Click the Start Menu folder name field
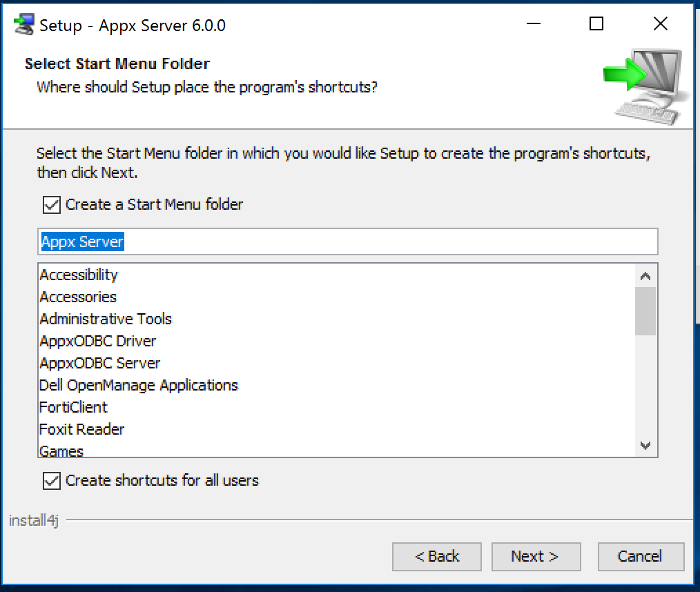700x592 pixels. 348,241
